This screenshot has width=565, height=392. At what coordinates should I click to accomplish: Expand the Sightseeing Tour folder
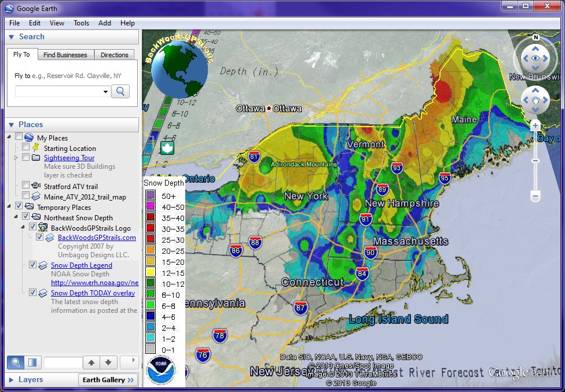coord(16,158)
